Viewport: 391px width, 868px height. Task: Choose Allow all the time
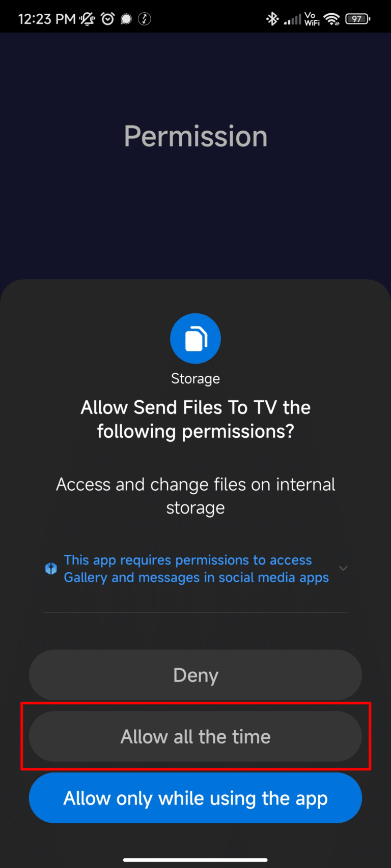(195, 736)
